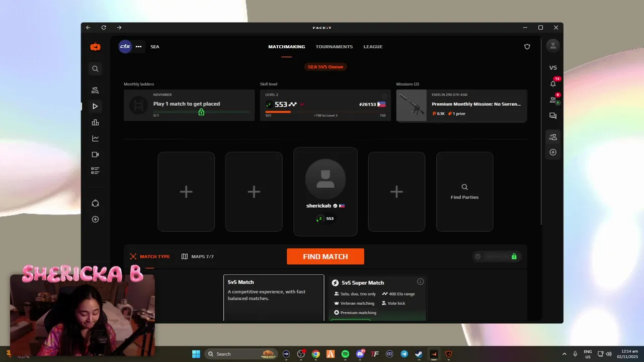Expand the red chevron beside Elo 553
The image size is (644, 362).
tap(302, 105)
